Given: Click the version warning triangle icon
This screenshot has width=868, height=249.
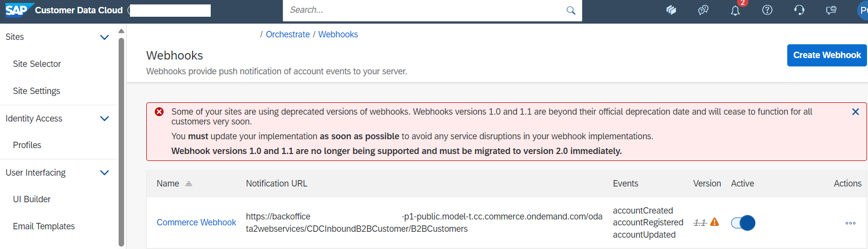Looking at the screenshot, I should tap(714, 222).
